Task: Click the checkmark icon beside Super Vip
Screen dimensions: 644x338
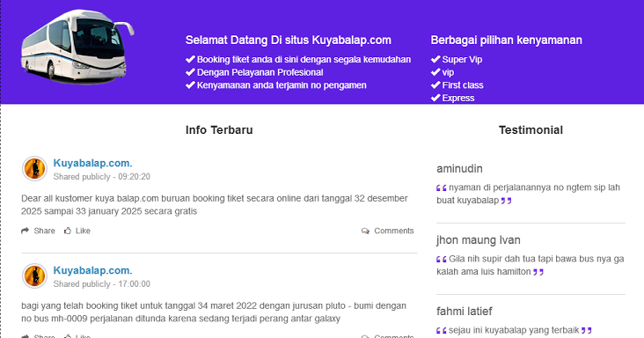Action: 435,59
